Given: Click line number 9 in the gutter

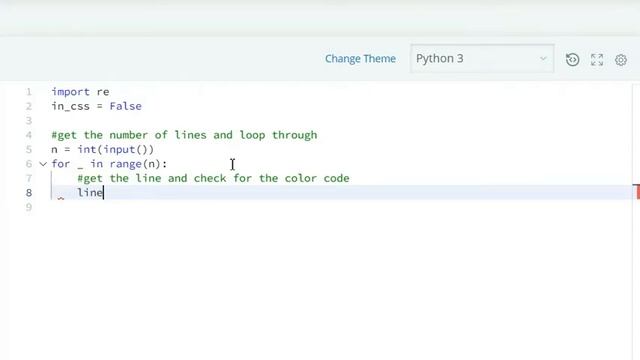Looking at the screenshot, I should tap(29, 207).
